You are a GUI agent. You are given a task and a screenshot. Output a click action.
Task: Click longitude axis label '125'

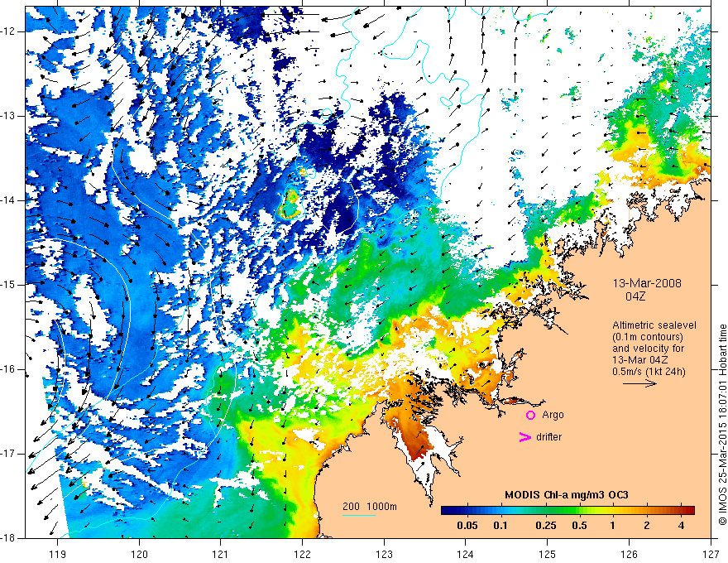[x=548, y=554]
